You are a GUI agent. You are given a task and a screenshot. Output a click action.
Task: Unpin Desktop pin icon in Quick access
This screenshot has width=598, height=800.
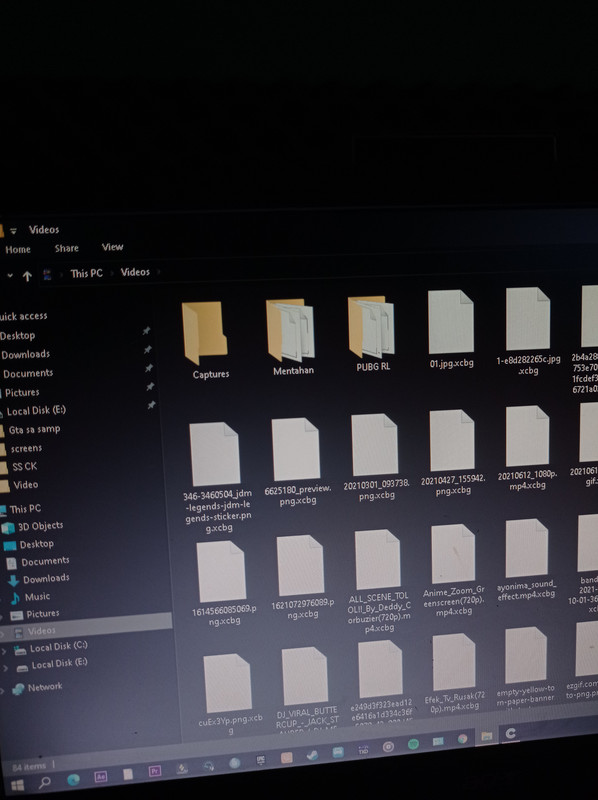click(x=146, y=331)
